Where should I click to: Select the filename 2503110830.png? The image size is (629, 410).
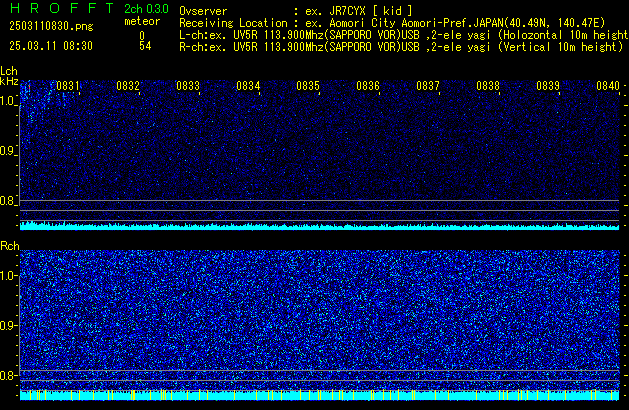[51, 26]
